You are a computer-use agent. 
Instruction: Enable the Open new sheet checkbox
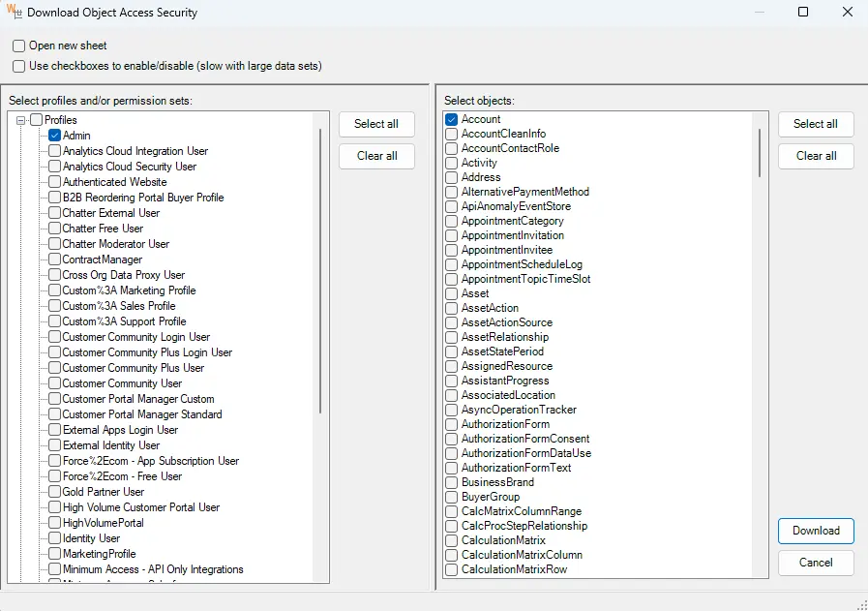(x=19, y=46)
